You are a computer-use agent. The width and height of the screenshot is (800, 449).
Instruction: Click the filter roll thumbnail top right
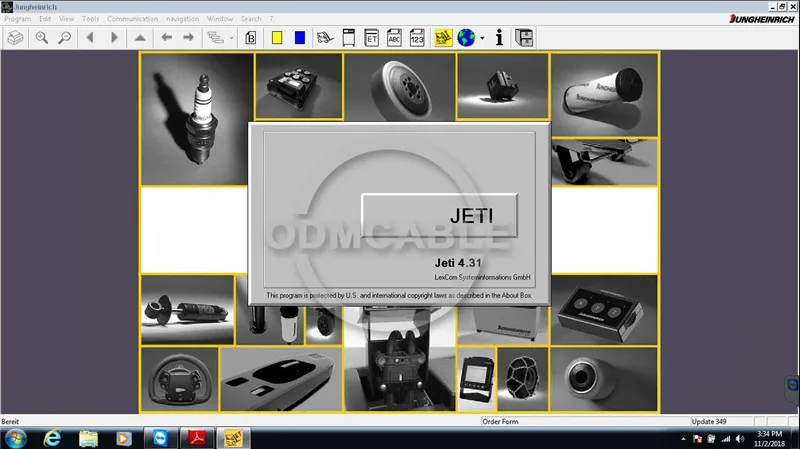(x=605, y=95)
